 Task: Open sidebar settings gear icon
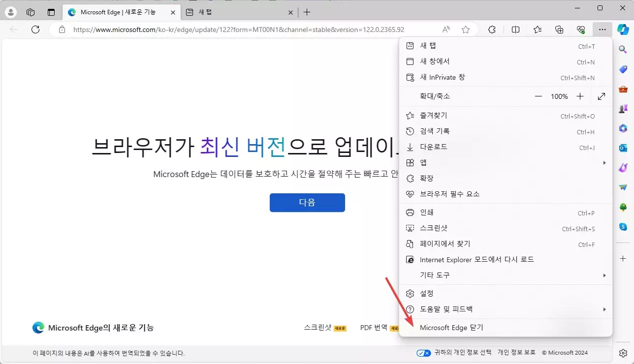coord(623,353)
